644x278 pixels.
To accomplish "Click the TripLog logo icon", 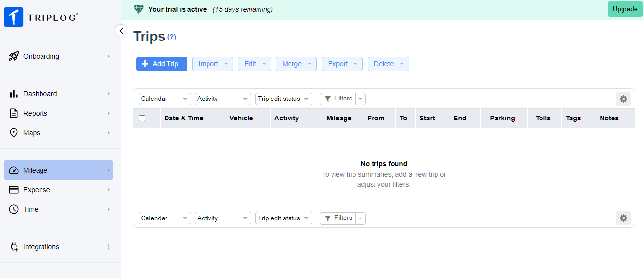I will tap(14, 17).
